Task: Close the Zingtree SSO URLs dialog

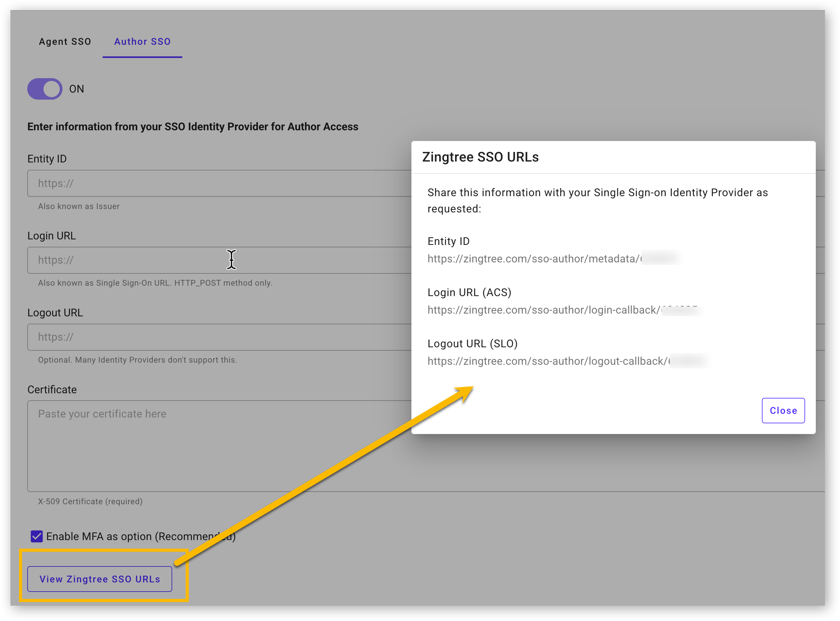Action: point(783,410)
